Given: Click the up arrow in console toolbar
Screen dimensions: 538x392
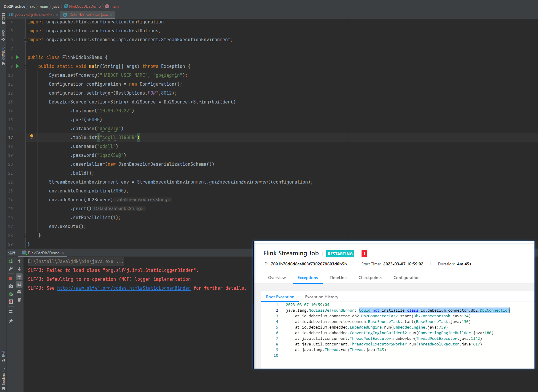Looking at the screenshot, I should (x=19, y=261).
